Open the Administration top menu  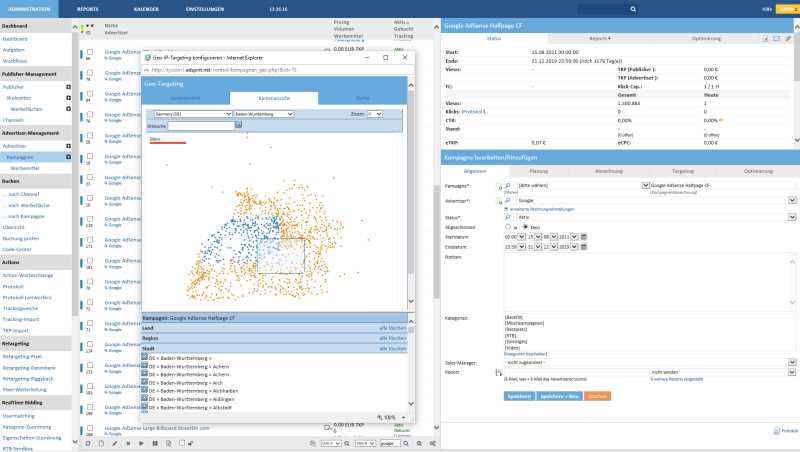[29, 9]
